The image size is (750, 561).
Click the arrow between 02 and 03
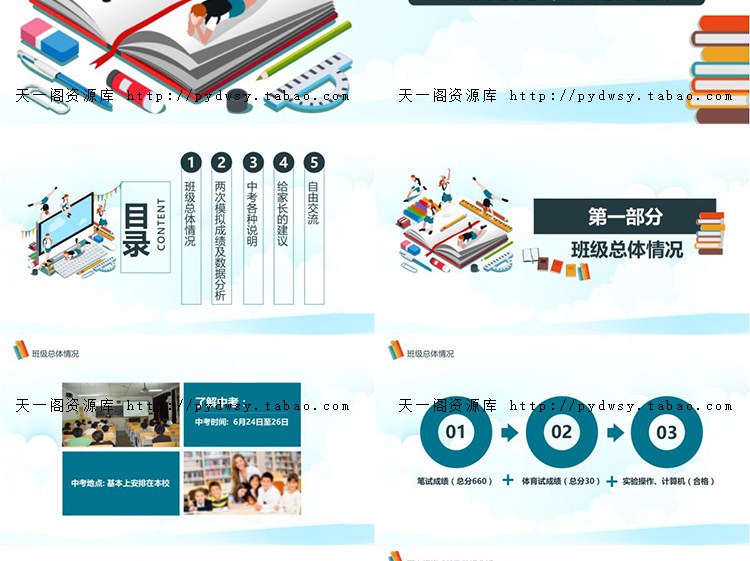[x=615, y=433]
